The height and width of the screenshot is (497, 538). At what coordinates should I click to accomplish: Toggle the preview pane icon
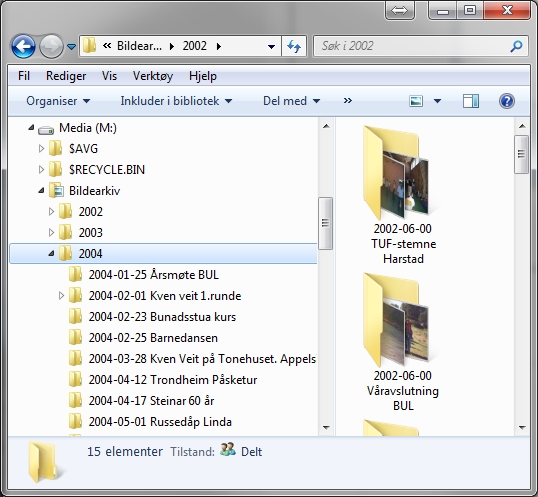tap(471, 101)
